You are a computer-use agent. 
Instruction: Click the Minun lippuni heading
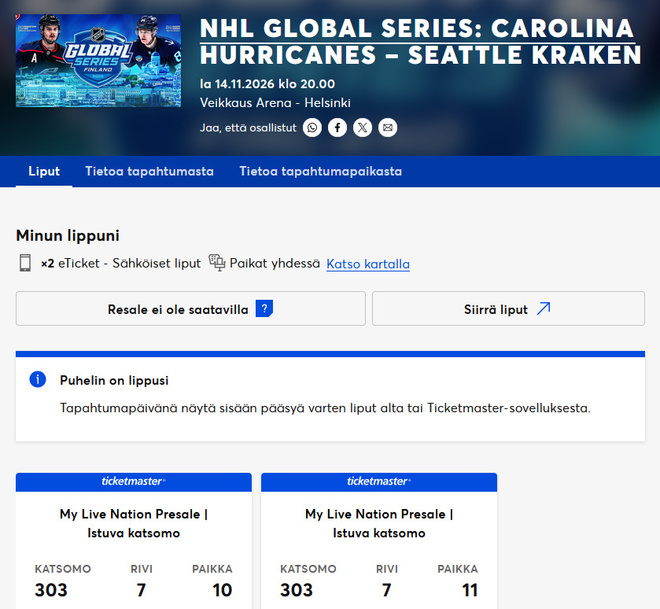click(68, 235)
